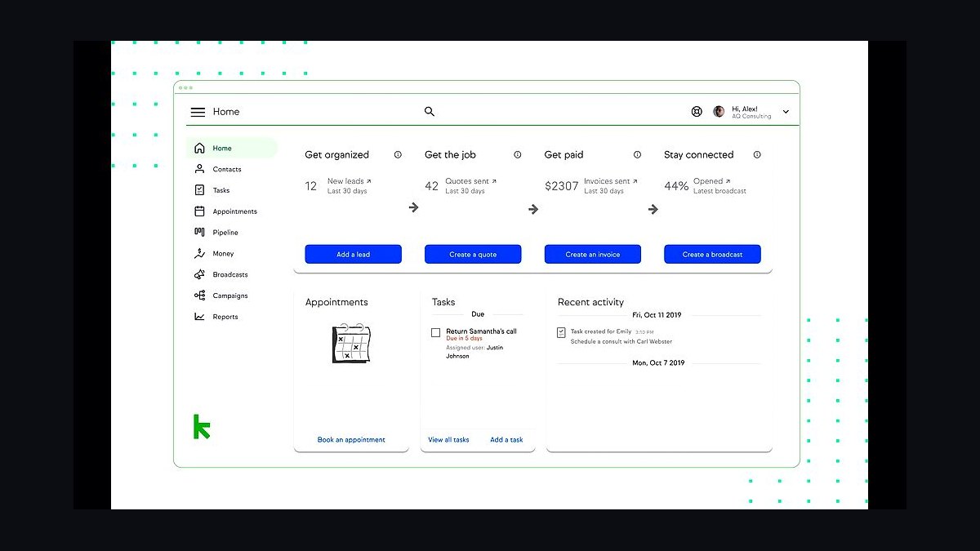Click the Add a task link
Image resolution: width=980 pixels, height=551 pixels.
pyautogui.click(x=506, y=439)
